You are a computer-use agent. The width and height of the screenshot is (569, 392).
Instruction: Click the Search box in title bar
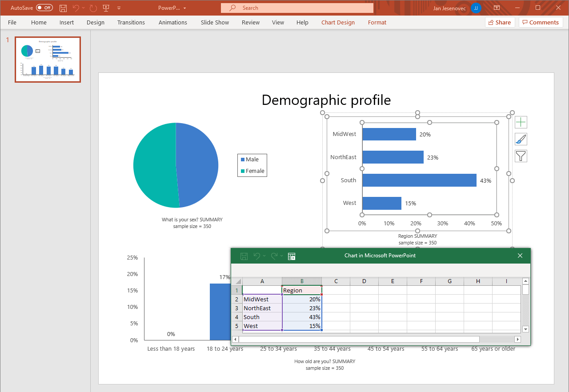click(x=297, y=8)
